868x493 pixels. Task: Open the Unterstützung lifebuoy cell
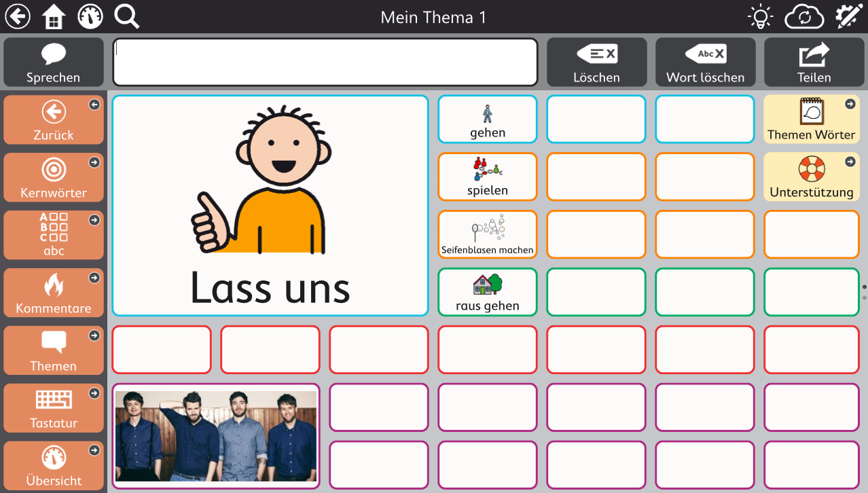pyautogui.click(x=811, y=177)
